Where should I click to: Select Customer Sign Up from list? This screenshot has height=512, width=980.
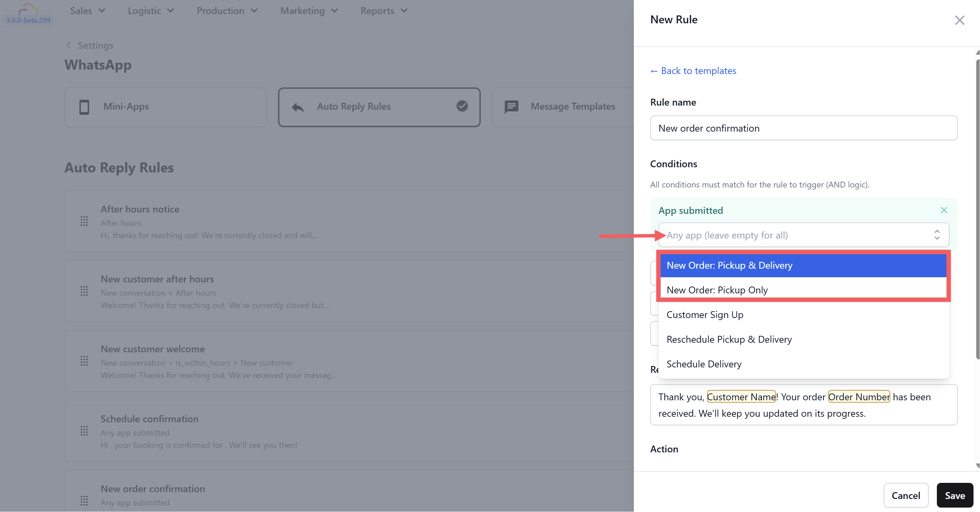pos(705,315)
